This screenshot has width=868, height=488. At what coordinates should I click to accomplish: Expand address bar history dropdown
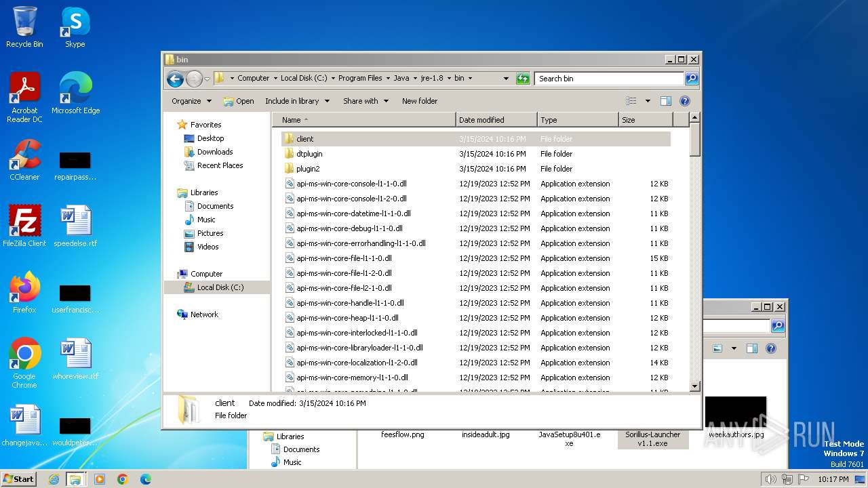point(506,79)
